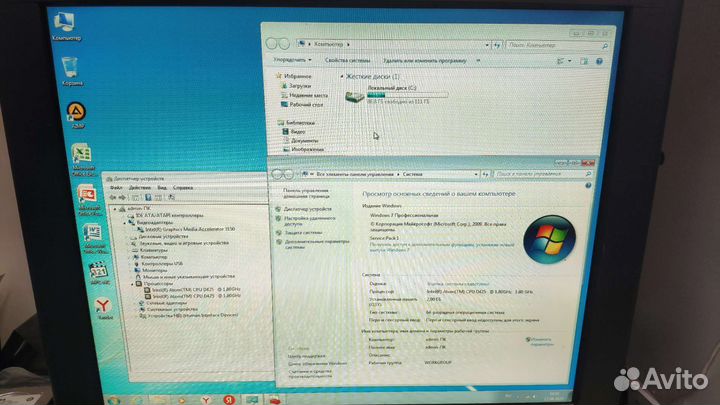
Task: Collapse Видеоадаптеры node in Device Manager
Action: (x=124, y=222)
